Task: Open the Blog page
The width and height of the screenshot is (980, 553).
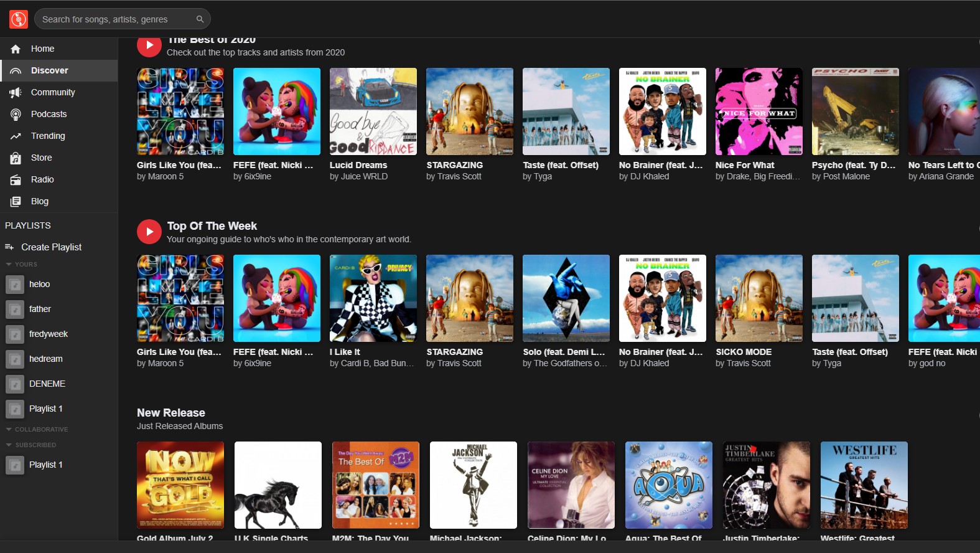Action: [40, 201]
